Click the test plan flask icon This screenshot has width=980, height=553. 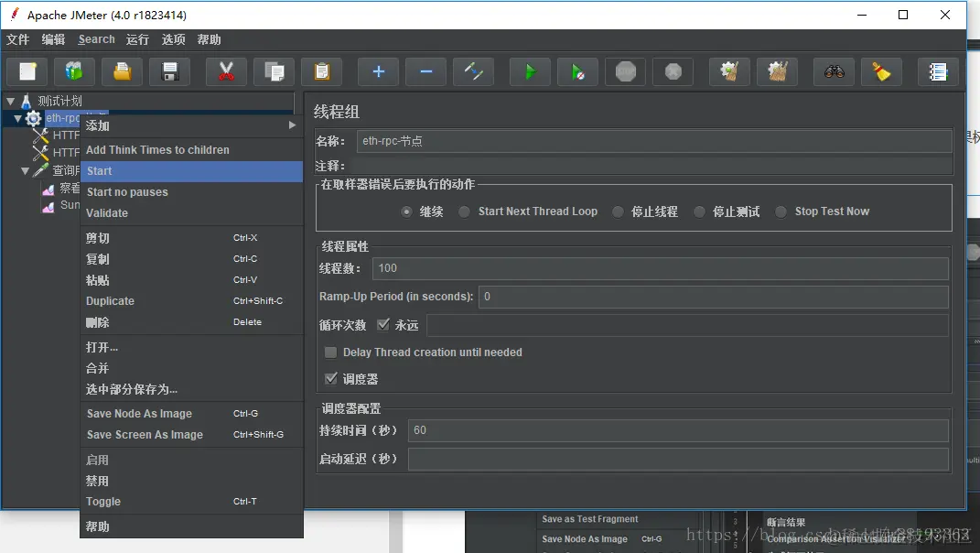point(27,101)
